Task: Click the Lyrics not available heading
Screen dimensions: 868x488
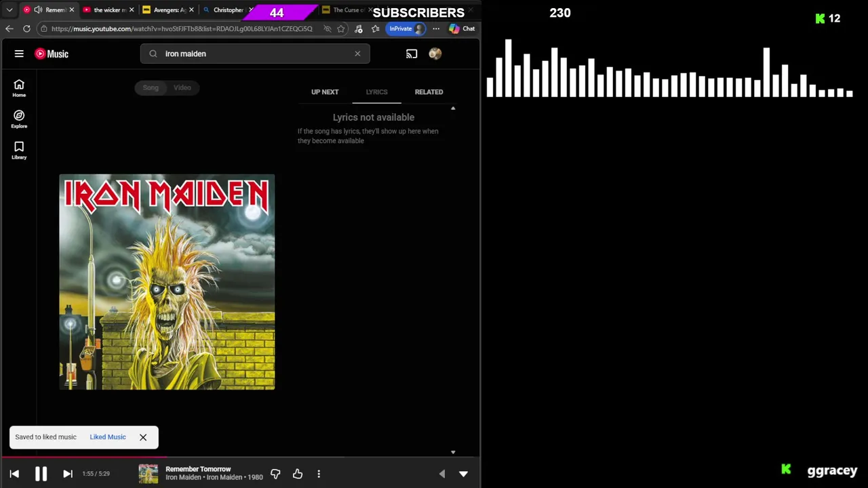Action: click(x=374, y=117)
